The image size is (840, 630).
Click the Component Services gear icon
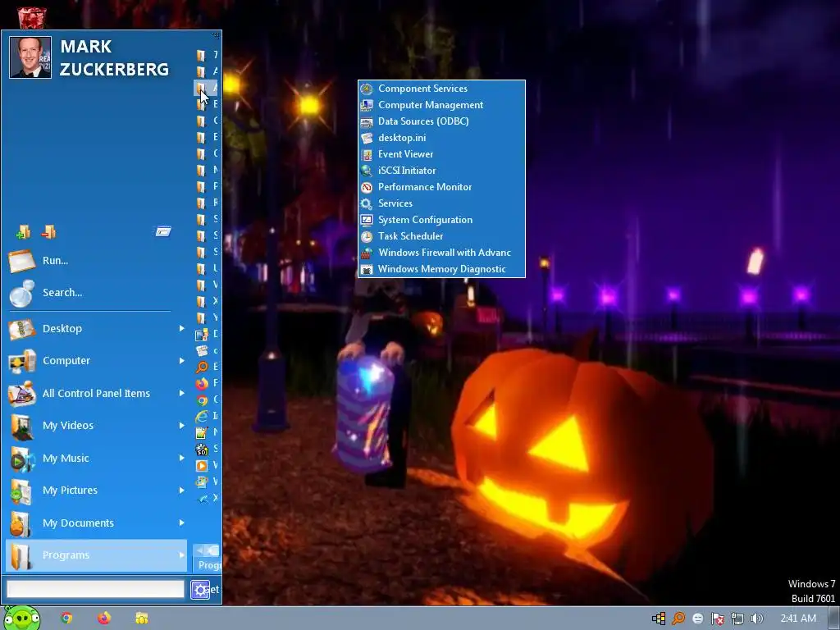coord(367,89)
